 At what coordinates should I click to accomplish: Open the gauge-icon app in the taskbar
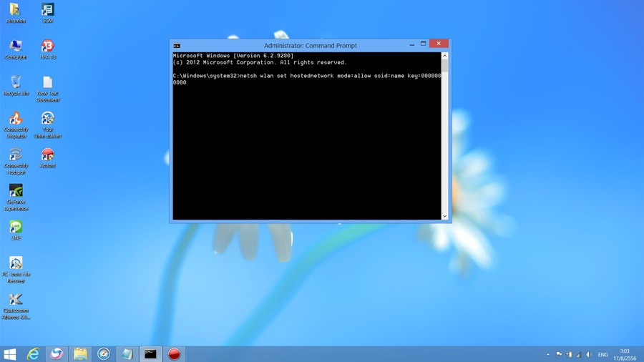[104, 354]
